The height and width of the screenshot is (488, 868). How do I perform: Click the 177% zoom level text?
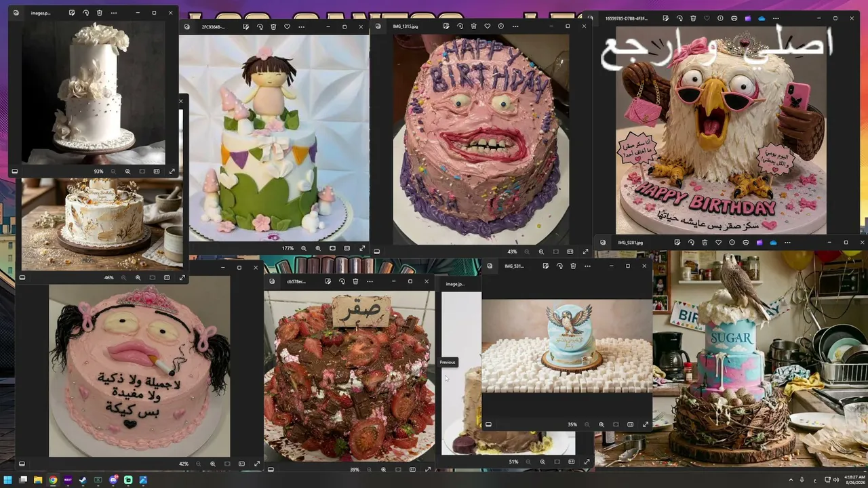[x=288, y=248]
